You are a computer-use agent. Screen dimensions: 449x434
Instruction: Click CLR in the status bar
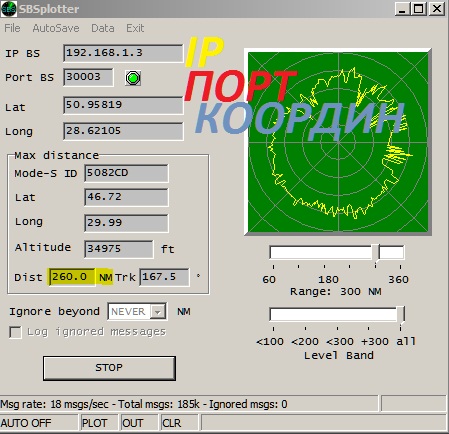pyautogui.click(x=179, y=423)
